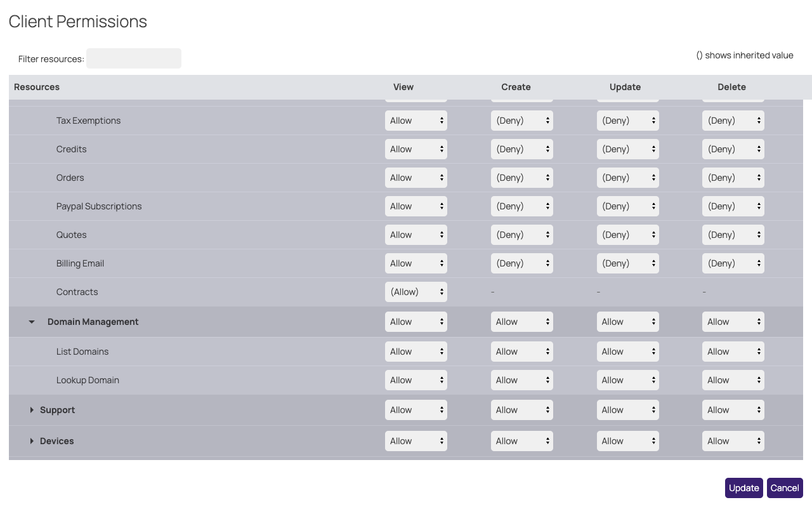The width and height of the screenshot is (812, 507).
Task: Open Credits Create dropdown
Action: pyautogui.click(x=522, y=149)
